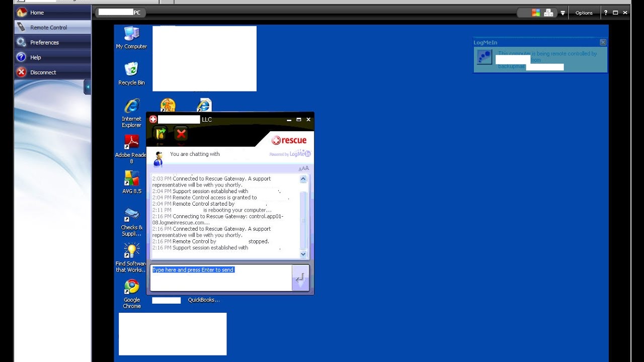644x362 pixels.
Task: Click the 'being remote controlled' notification text
Action: pos(547,53)
